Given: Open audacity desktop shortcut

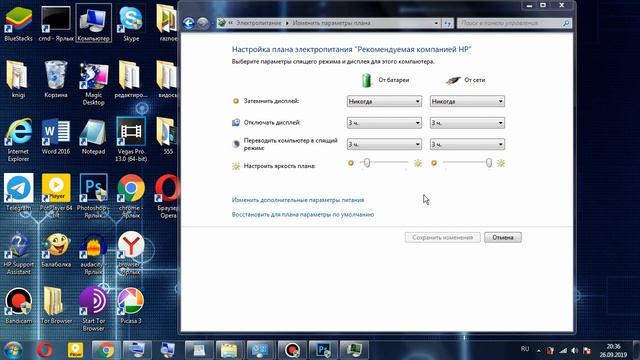Looking at the screenshot, I should tap(93, 252).
